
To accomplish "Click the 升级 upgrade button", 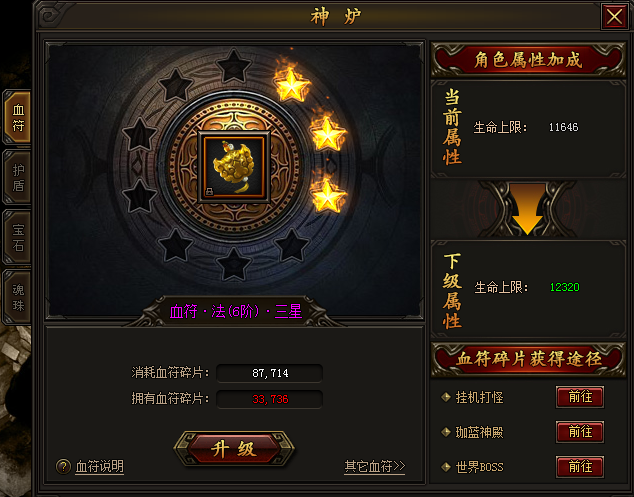I will (234, 449).
